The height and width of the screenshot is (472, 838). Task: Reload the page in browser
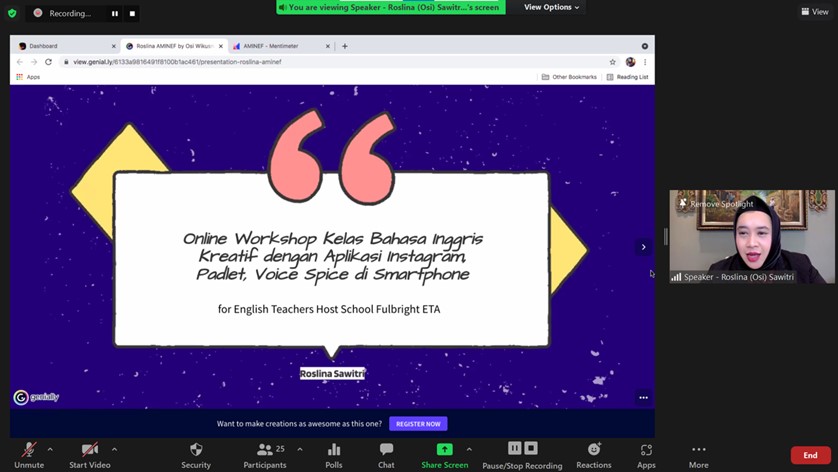tap(48, 62)
